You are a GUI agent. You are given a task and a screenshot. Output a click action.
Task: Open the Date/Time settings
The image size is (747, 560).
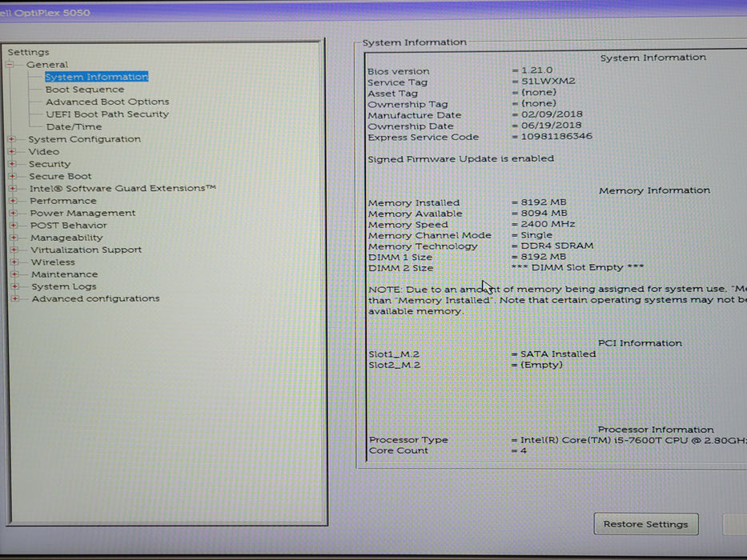pos(74,126)
